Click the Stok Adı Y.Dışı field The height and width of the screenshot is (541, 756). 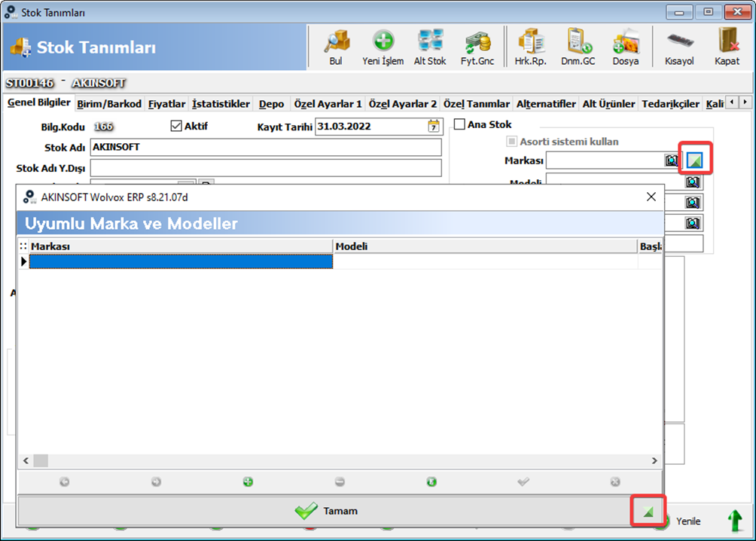pyautogui.click(x=266, y=168)
